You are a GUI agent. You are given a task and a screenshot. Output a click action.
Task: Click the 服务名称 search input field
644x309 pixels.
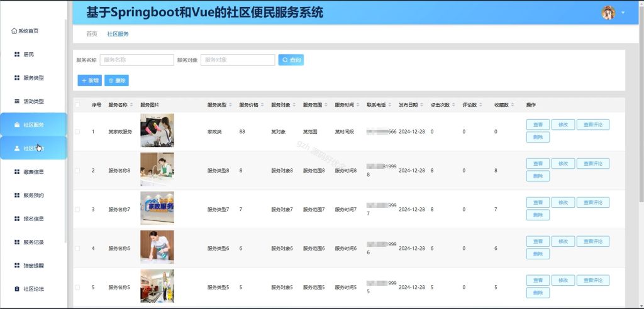point(136,60)
